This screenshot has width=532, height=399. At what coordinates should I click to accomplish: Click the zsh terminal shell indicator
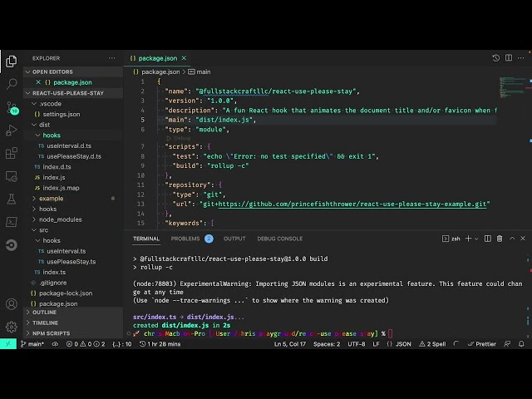[x=451, y=239]
